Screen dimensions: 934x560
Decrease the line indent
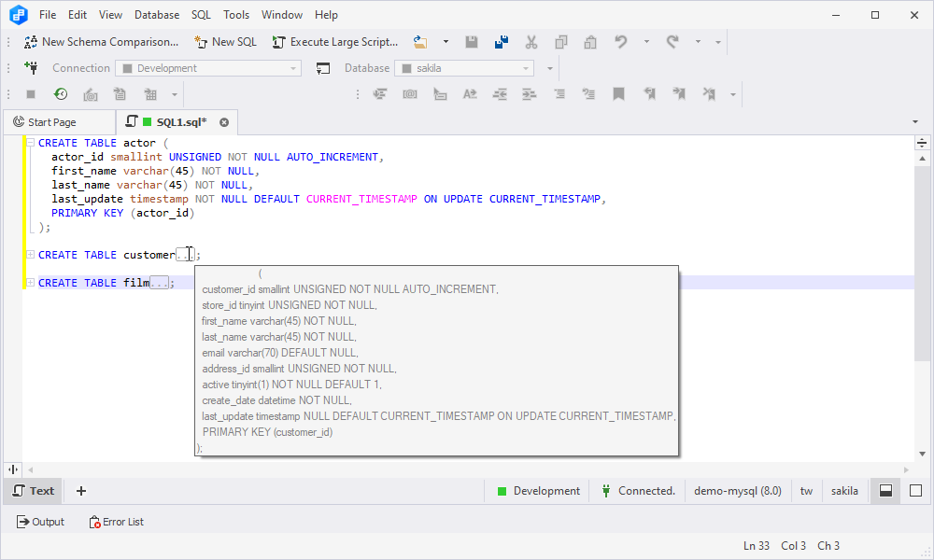(x=500, y=94)
